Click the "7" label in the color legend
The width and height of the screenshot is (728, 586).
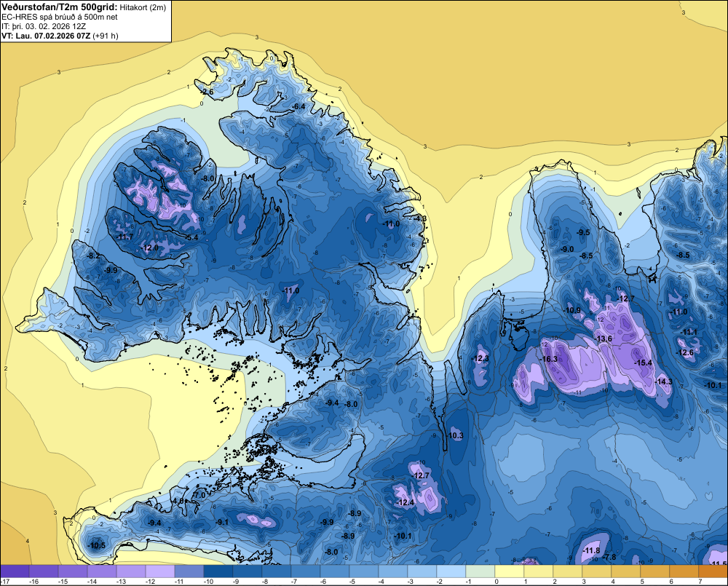[x=700, y=582]
